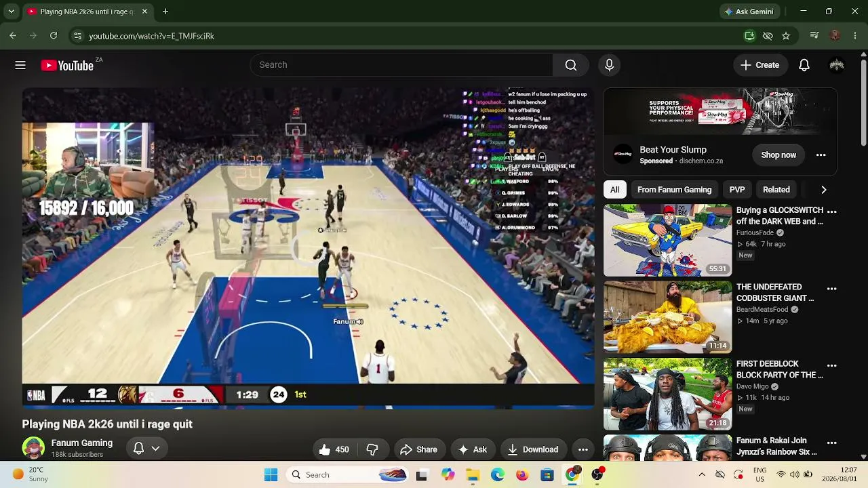Open the notification preferences dropdown

pyautogui.click(x=146, y=448)
